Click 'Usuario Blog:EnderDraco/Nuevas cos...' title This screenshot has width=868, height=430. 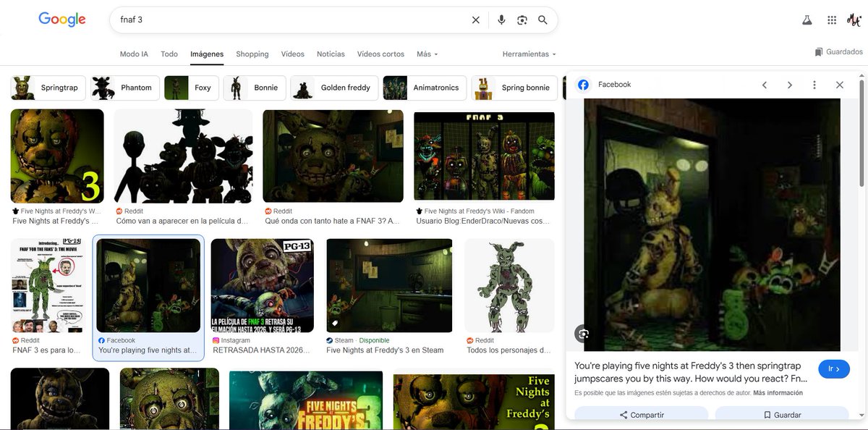[483, 222]
